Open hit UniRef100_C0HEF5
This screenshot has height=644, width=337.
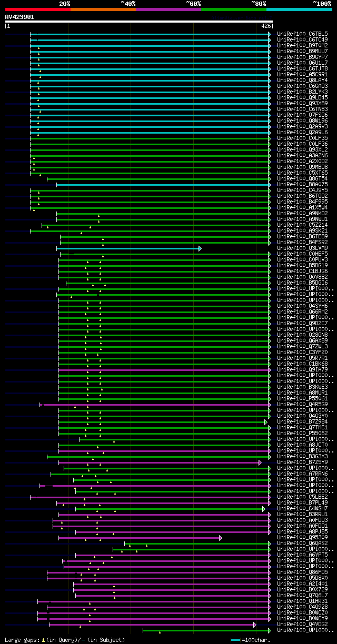point(303,254)
